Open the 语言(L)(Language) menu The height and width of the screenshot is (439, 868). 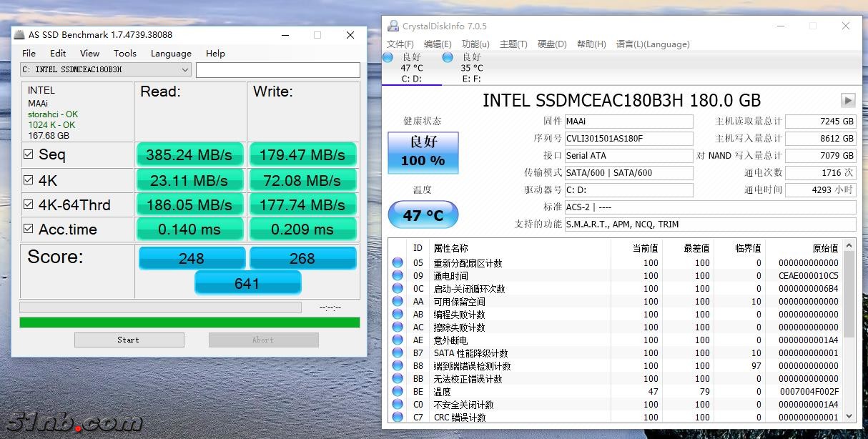(x=652, y=44)
